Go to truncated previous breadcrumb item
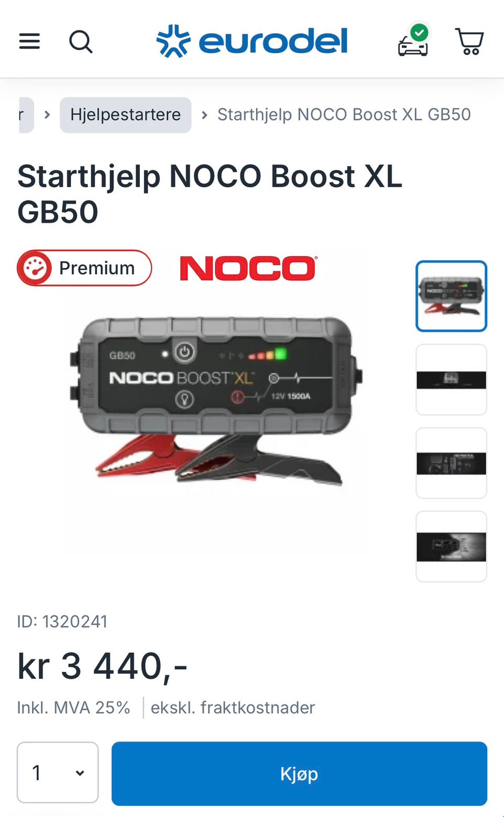Viewport: 504px width, 817px height. pyautogui.click(x=26, y=115)
